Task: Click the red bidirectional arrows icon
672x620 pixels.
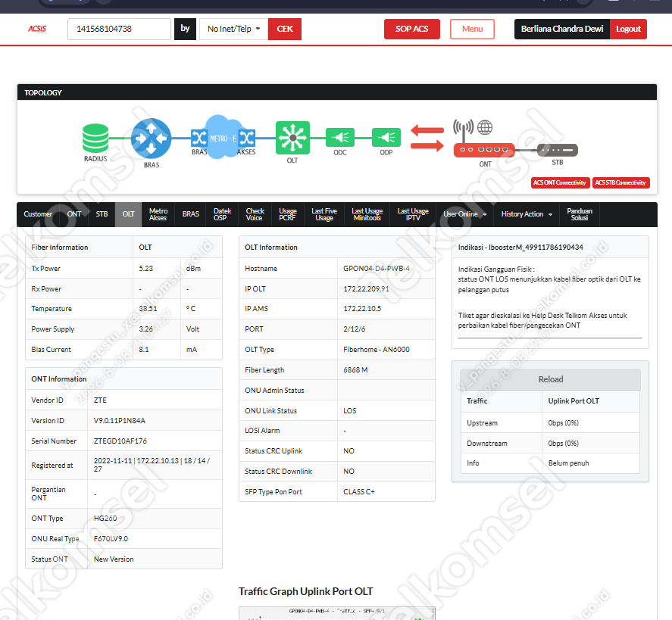Action: (427, 138)
